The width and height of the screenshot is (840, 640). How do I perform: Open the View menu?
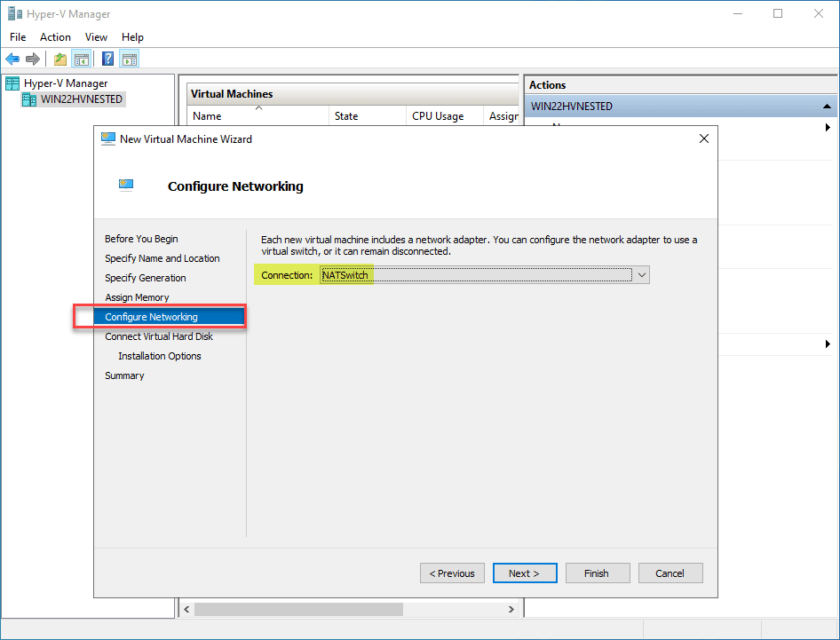(96, 37)
